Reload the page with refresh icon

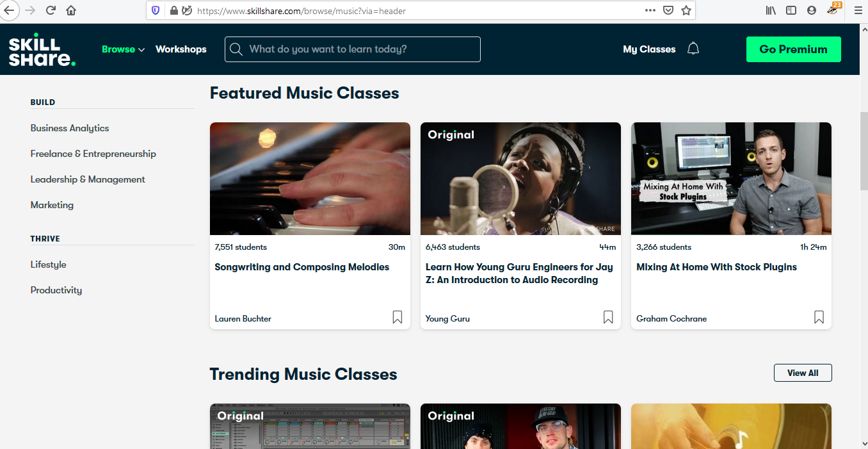51,10
